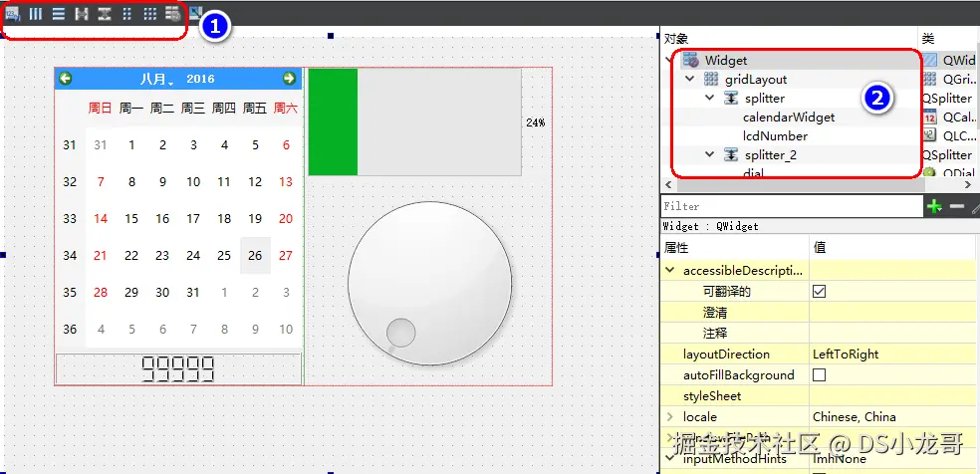The height and width of the screenshot is (474, 980).
Task: Select the Widget root item in tree
Action: [726, 60]
